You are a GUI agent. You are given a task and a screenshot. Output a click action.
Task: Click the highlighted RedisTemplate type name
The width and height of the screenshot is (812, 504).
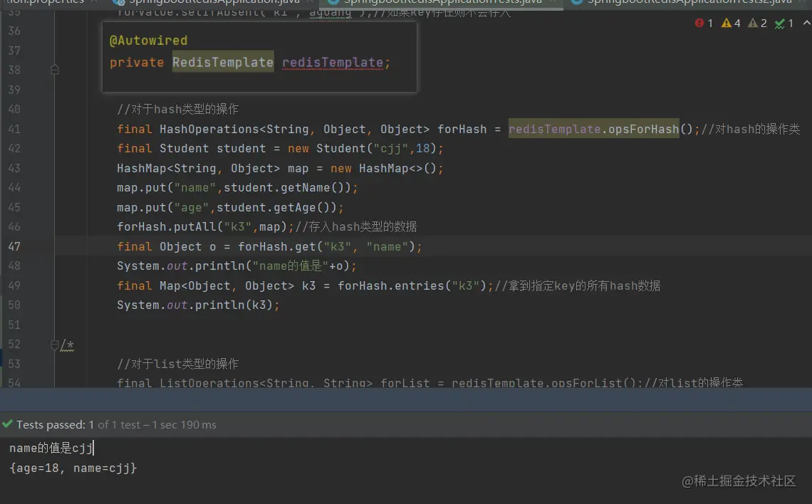pyautogui.click(x=223, y=63)
